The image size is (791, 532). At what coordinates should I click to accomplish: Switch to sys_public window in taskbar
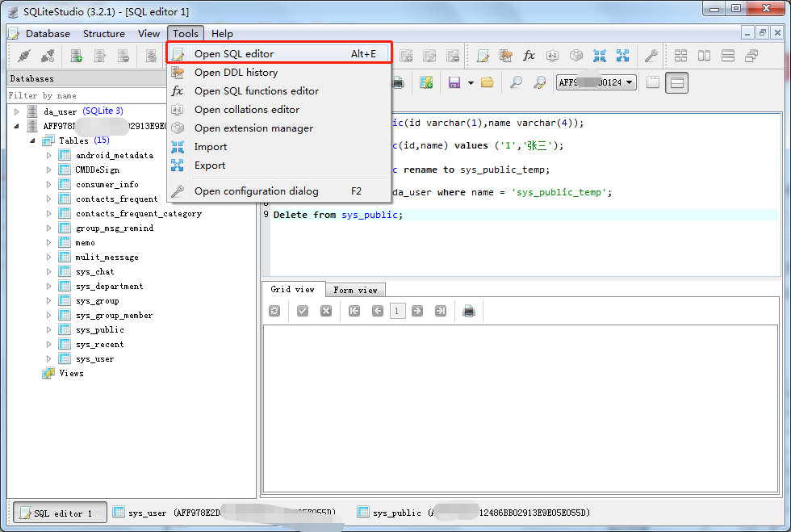coord(473,513)
